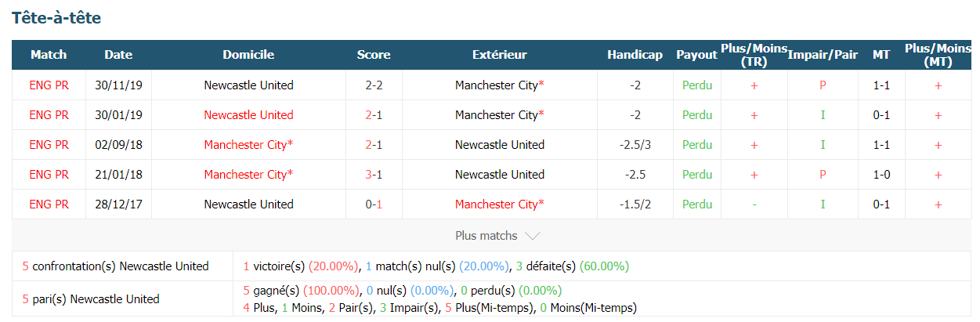
Task: Click the Handicap column header
Action: tap(635, 55)
